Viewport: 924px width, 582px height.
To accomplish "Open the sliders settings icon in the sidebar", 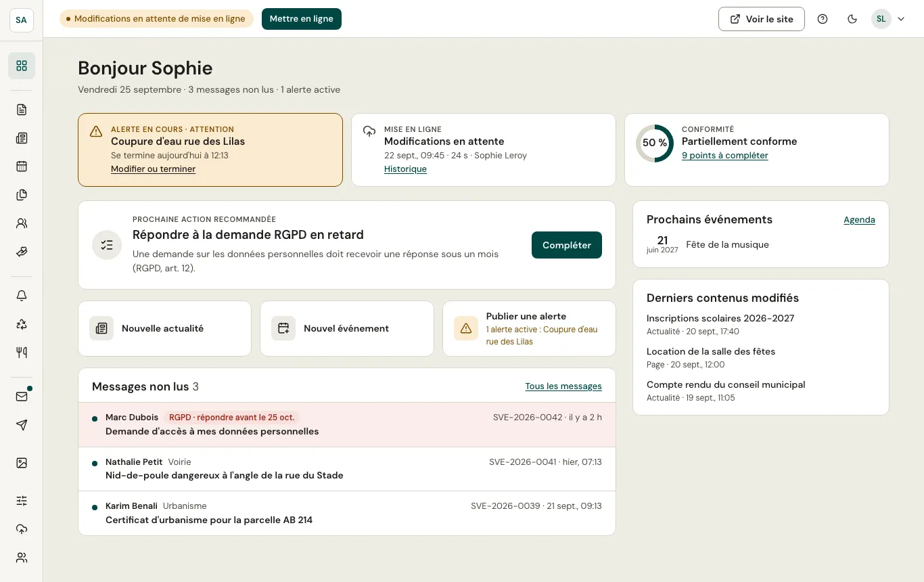I will [22, 501].
